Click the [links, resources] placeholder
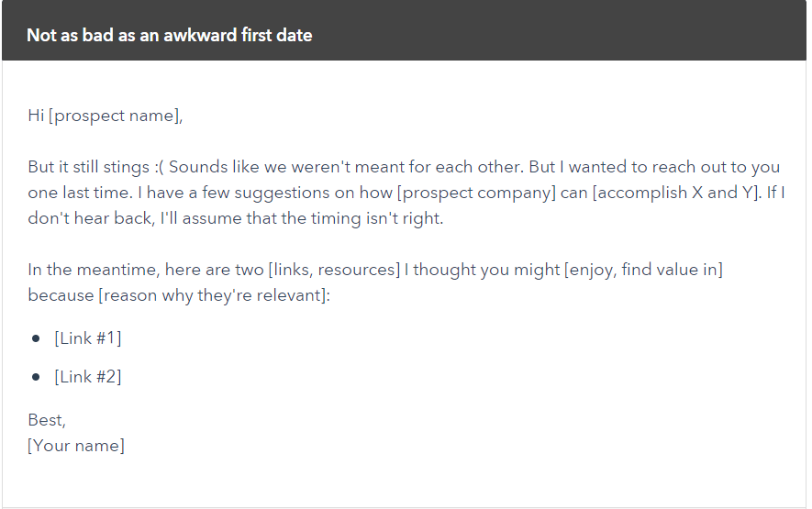The height and width of the screenshot is (509, 812). [334, 270]
